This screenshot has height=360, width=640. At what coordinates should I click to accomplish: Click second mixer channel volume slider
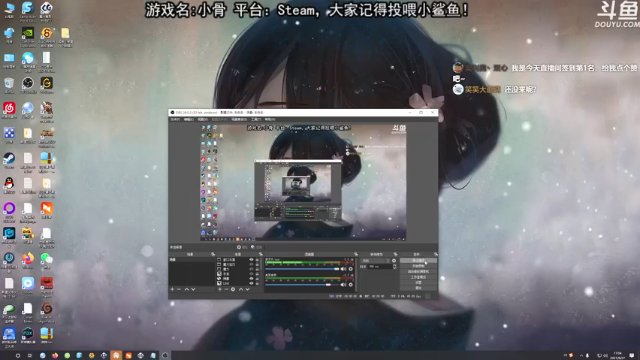point(302,284)
